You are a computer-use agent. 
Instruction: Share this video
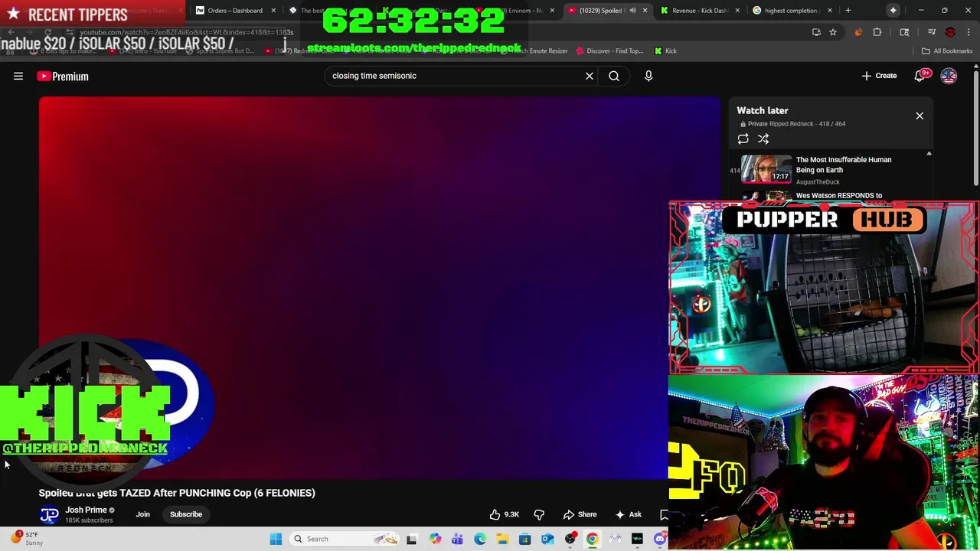580,514
